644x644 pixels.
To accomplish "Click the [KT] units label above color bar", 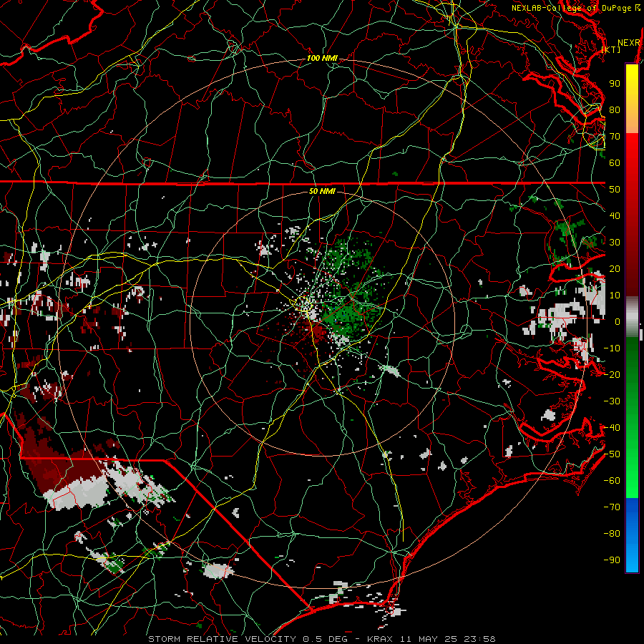I will click(x=611, y=49).
